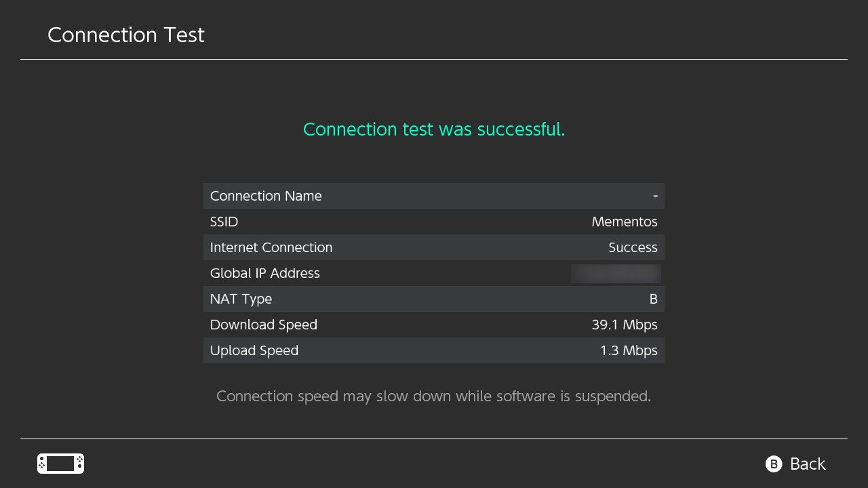This screenshot has width=868, height=488.
Task: Click the Connection Test header title
Action: 125,35
